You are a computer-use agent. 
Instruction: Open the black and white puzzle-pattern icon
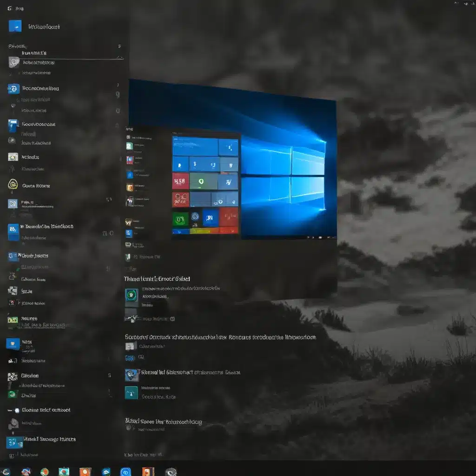(x=13, y=377)
